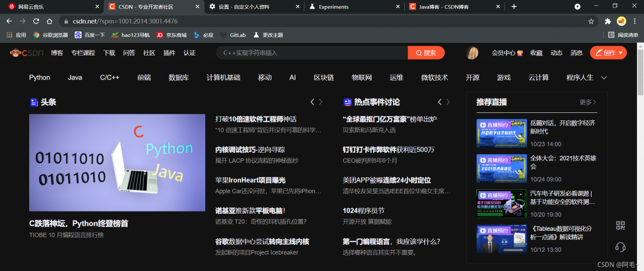Screen dimensions: 644x271
Task: Open the Chrome profile avatar icon
Action: [x=621, y=21]
